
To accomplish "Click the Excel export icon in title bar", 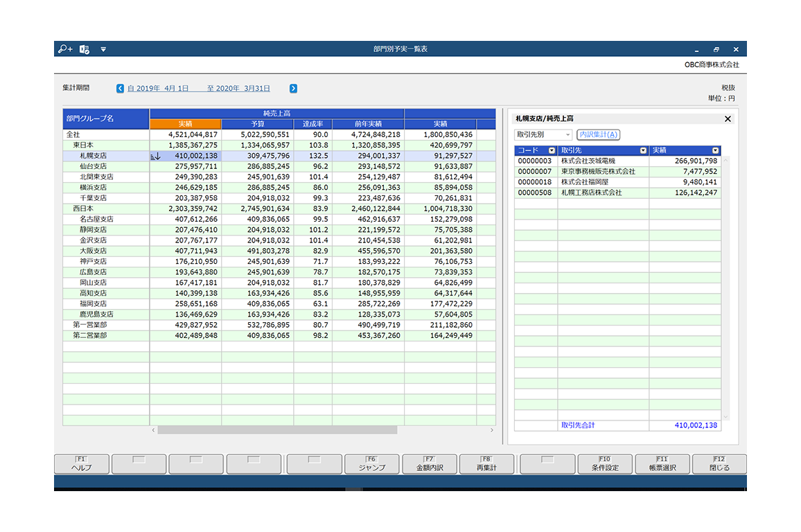I will (x=85, y=49).
